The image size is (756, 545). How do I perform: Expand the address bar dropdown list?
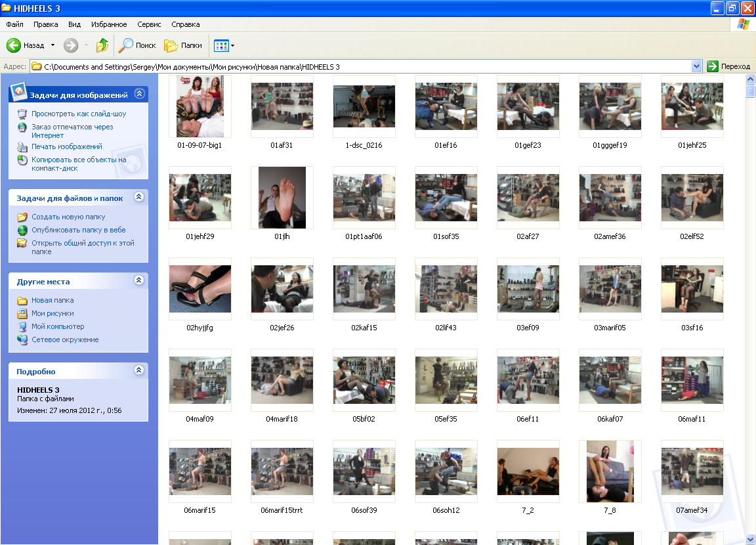(x=696, y=66)
